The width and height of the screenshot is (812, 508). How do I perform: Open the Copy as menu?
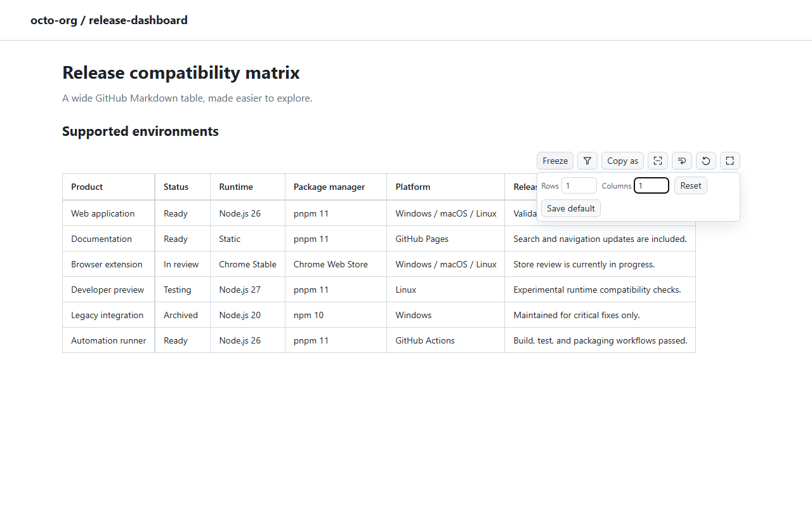coord(622,161)
